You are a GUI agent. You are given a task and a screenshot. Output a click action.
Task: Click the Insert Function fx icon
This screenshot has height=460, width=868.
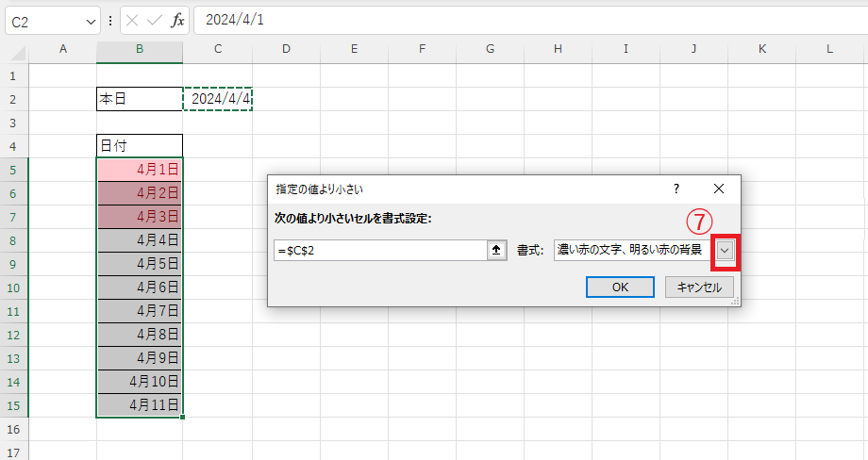coord(177,21)
